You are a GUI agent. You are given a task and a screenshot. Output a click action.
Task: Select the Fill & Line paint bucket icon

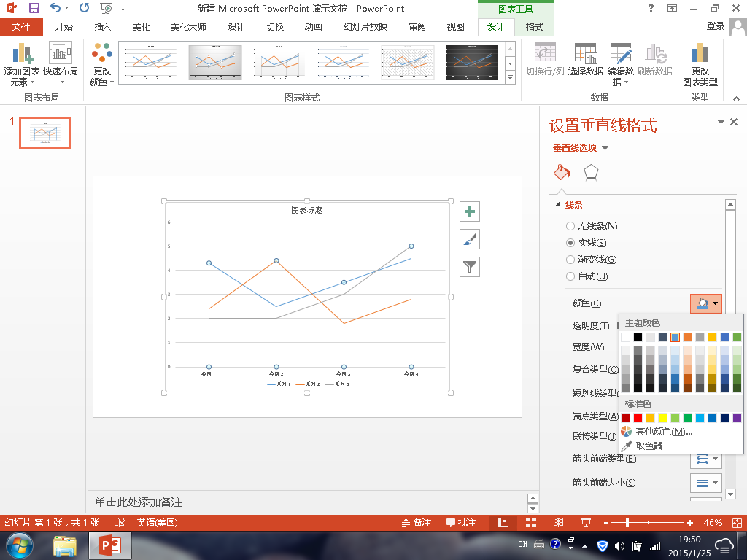[562, 172]
